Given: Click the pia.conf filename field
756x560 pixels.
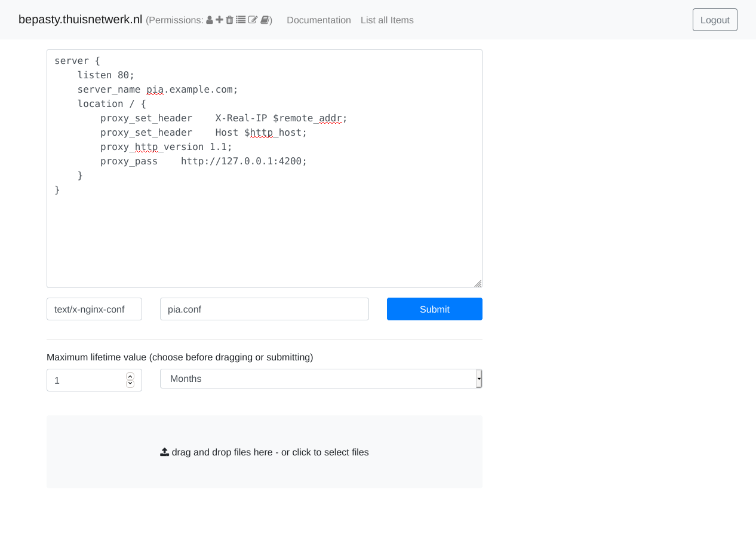Looking at the screenshot, I should 265,309.
